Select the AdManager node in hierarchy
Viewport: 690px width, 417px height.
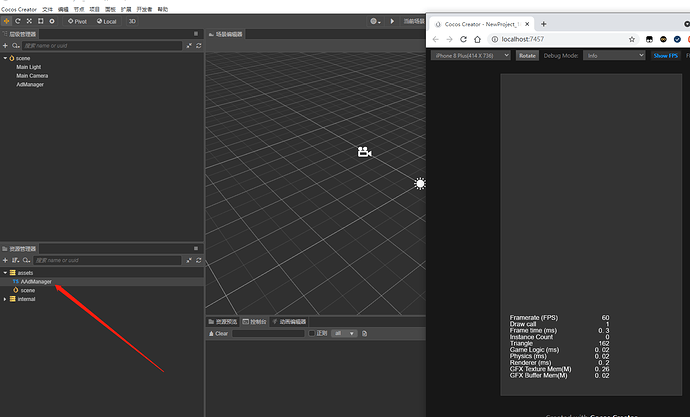[x=30, y=84]
